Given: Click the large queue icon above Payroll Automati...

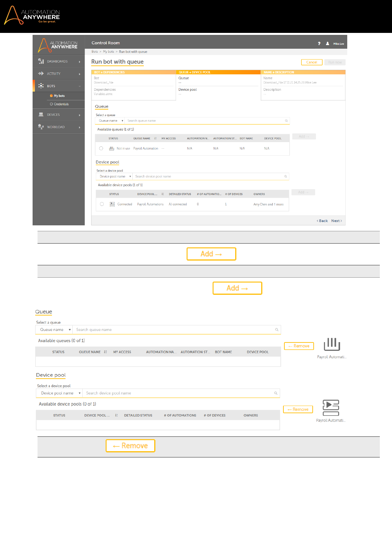Looking at the screenshot, I should tap(332, 344).
